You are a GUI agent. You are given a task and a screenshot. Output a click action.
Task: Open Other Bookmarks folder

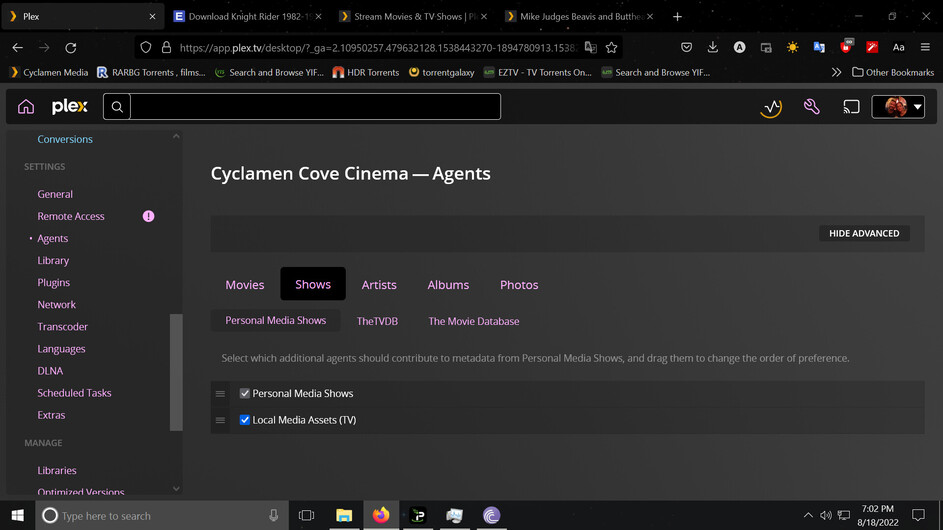pyautogui.click(x=893, y=72)
